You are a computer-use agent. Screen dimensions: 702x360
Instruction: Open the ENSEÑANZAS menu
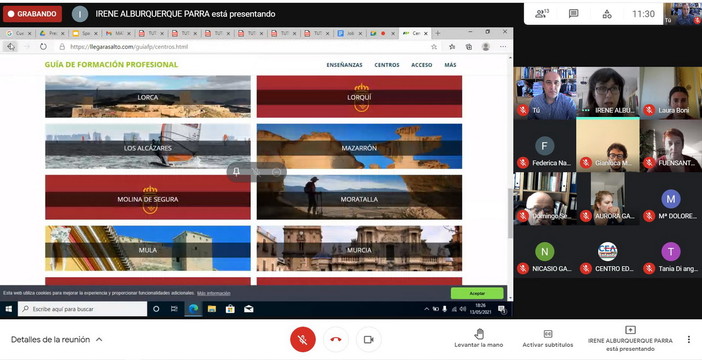pos(344,65)
